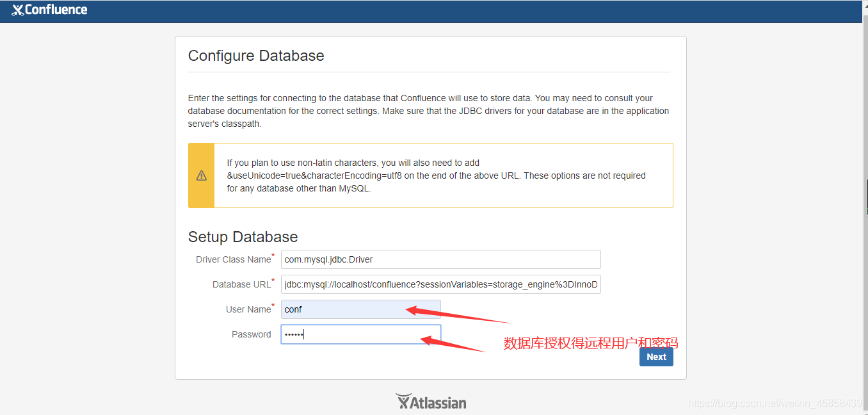Focus the Password field
Screen dimensions: 868x415
pyautogui.click(x=361, y=334)
